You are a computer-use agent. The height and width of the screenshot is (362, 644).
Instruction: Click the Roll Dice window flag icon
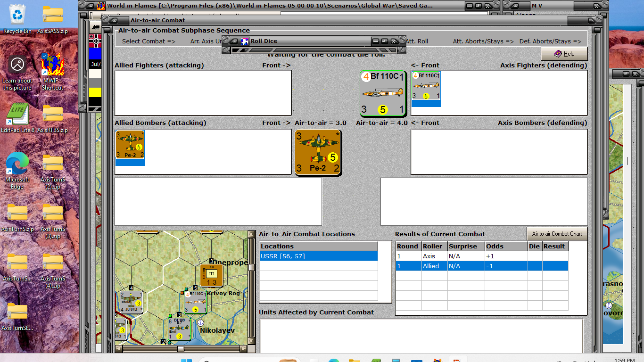(245, 41)
